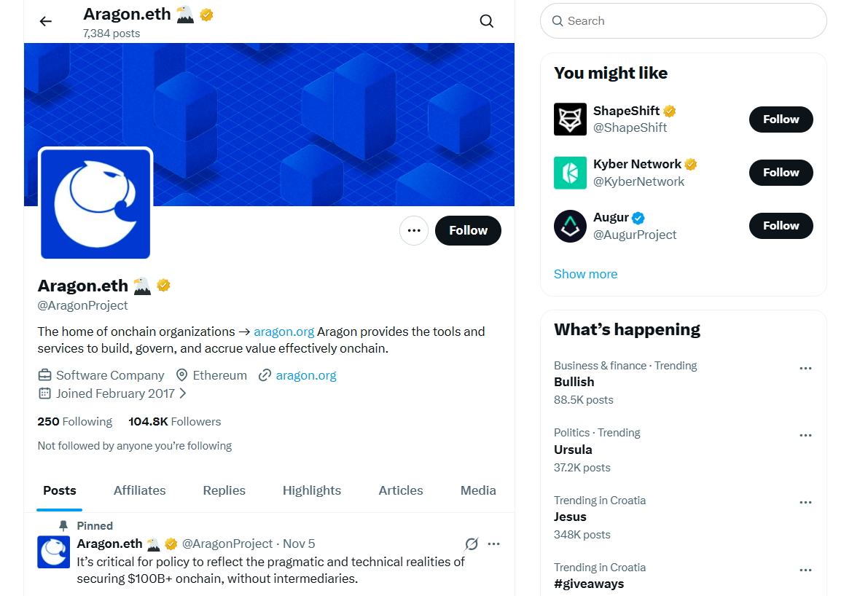Switch to the Highlights tab

(x=312, y=490)
